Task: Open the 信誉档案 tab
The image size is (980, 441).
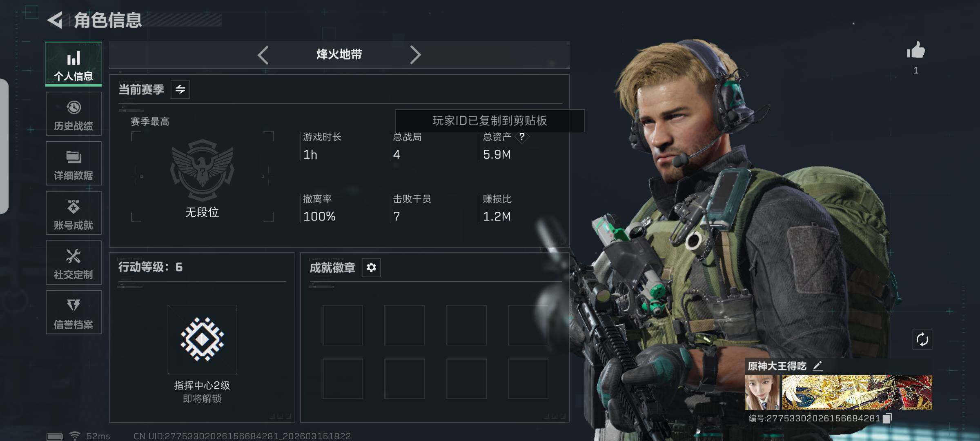Action: (73, 312)
